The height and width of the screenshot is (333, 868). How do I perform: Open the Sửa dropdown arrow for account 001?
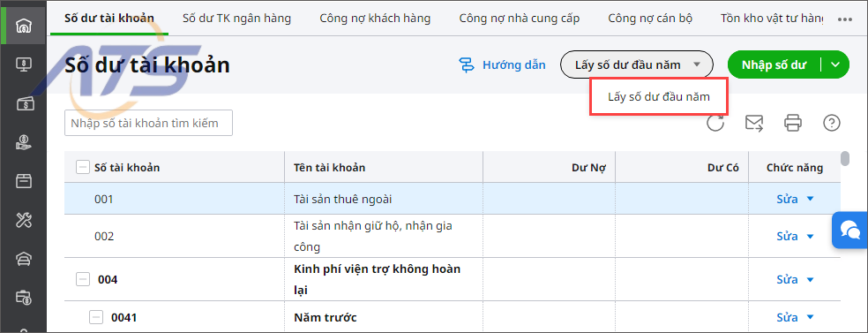[811, 199]
